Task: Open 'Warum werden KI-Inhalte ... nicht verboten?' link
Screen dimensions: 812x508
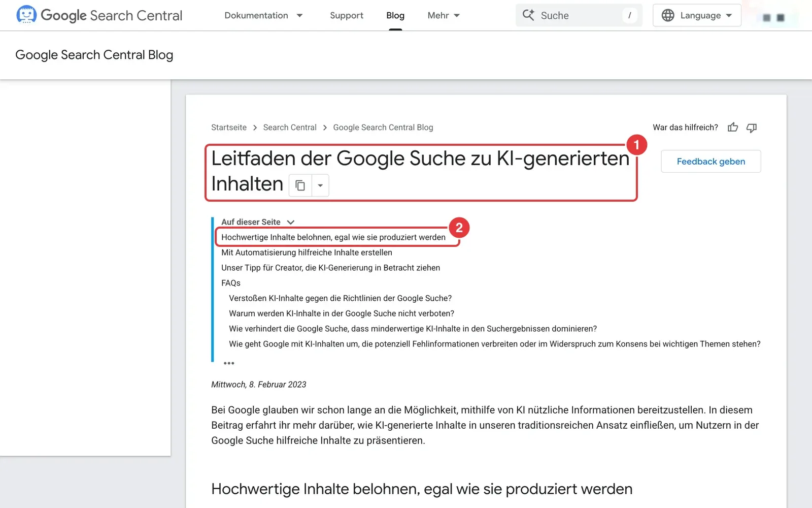Action: (342, 313)
